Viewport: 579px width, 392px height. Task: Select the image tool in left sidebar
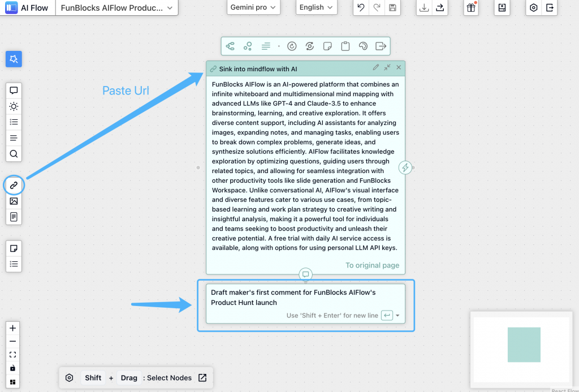14,201
